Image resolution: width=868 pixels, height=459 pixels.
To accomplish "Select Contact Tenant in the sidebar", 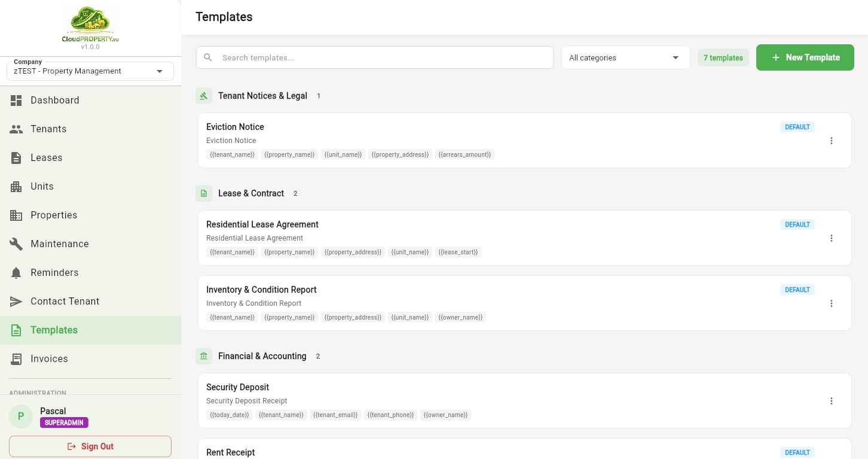I will click(x=65, y=302).
